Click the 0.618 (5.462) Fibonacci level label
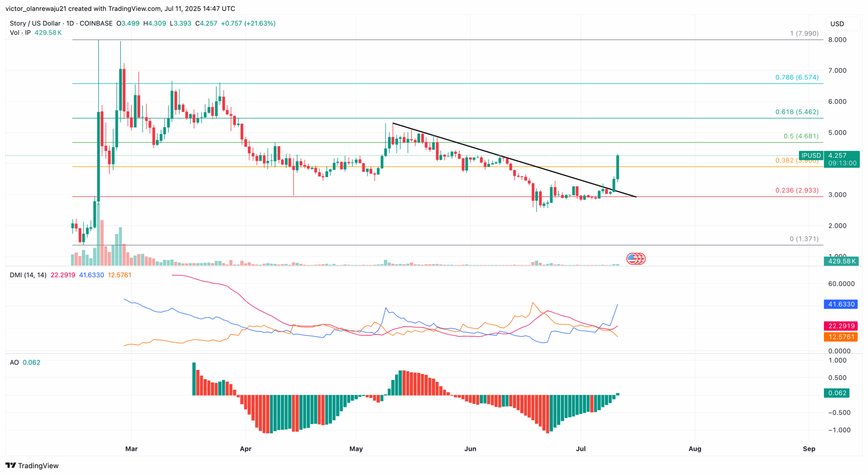The height and width of the screenshot is (475, 868). [797, 112]
